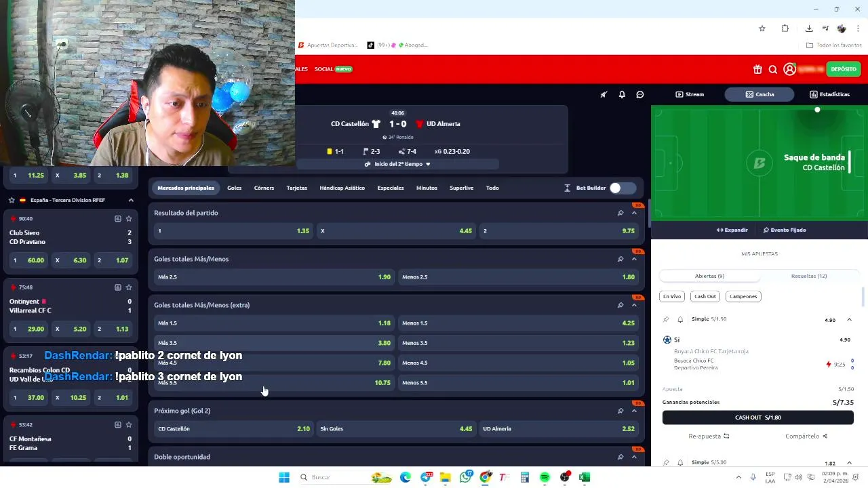Viewport: 868px width, 488px height.
Task: Select the Tarjetas market tab
Action: click(296, 188)
